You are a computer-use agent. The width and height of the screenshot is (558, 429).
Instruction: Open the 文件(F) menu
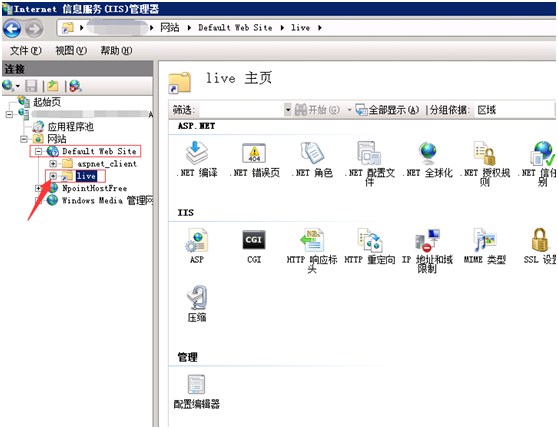[26, 51]
